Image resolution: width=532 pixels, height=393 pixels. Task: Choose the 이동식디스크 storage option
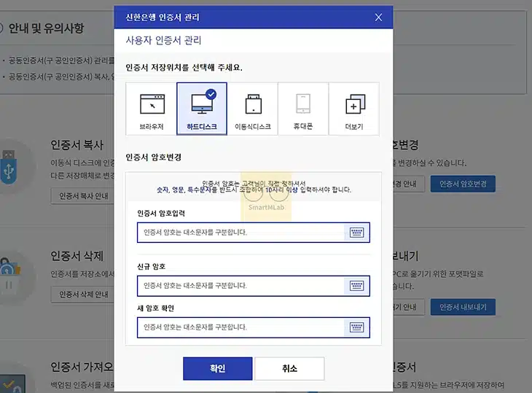coord(252,109)
